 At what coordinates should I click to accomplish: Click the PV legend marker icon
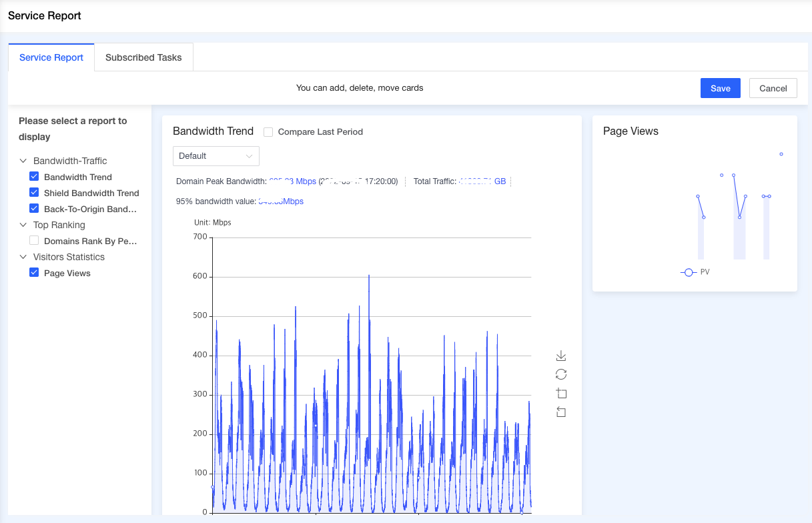pyautogui.click(x=689, y=273)
